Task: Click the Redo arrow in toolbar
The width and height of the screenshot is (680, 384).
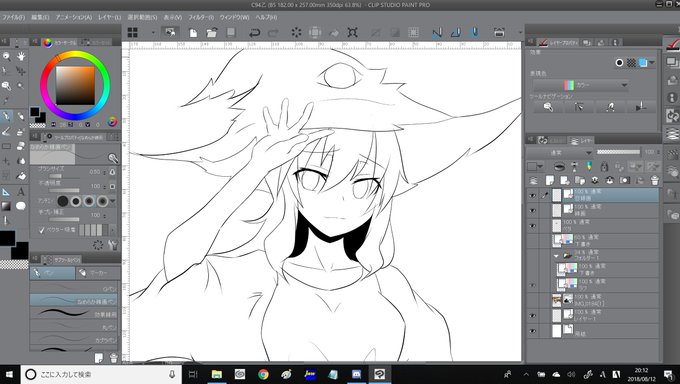Action: click(273, 33)
